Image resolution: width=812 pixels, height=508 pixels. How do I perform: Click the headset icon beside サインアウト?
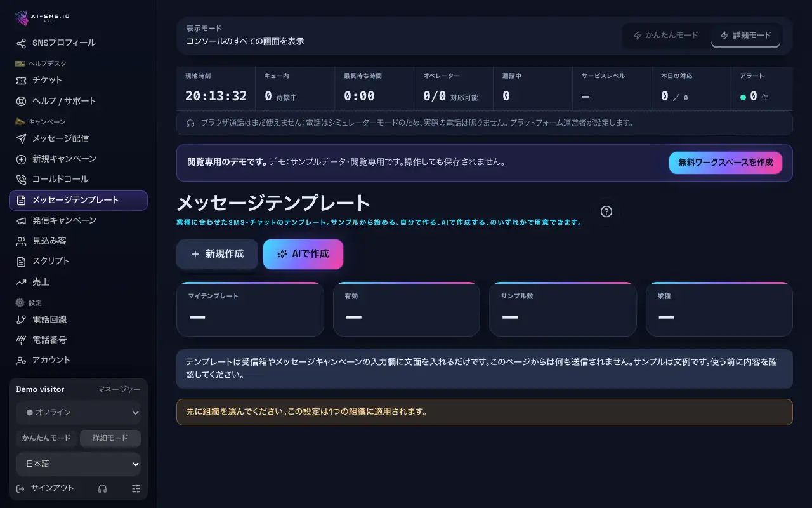(102, 488)
